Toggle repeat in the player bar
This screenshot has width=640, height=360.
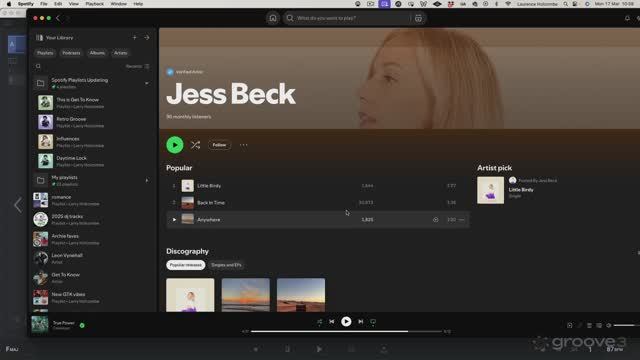click(373, 322)
